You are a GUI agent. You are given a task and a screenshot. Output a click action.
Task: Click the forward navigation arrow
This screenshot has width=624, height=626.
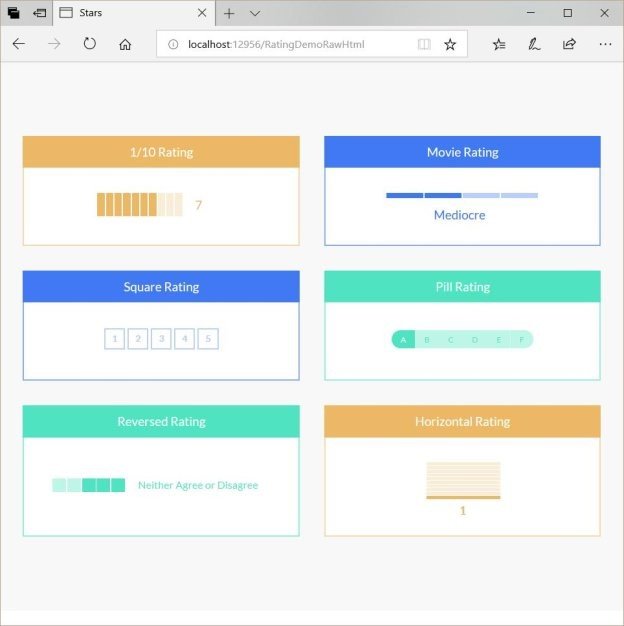point(54,44)
